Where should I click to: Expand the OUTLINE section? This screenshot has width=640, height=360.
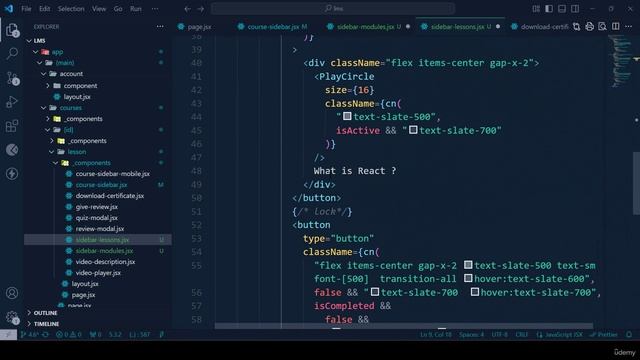click(45, 313)
